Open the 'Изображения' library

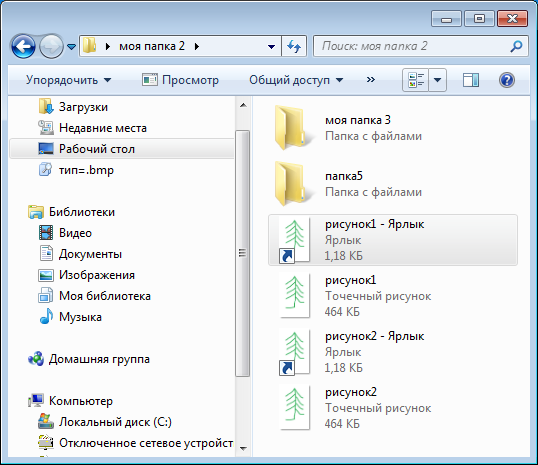click(97, 275)
